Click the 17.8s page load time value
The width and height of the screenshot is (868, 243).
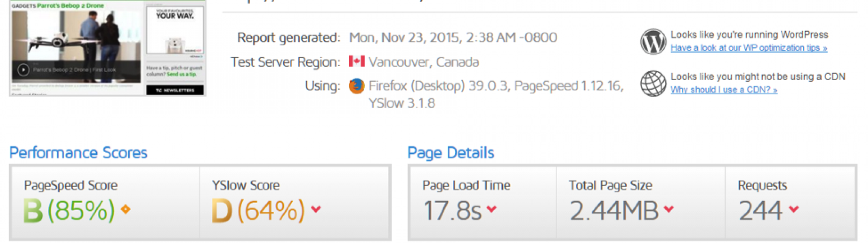point(452,211)
